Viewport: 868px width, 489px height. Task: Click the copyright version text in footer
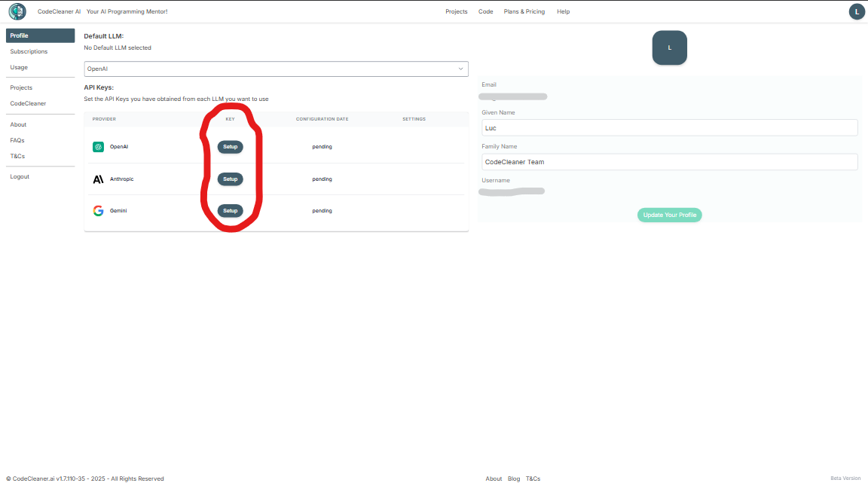85,479
